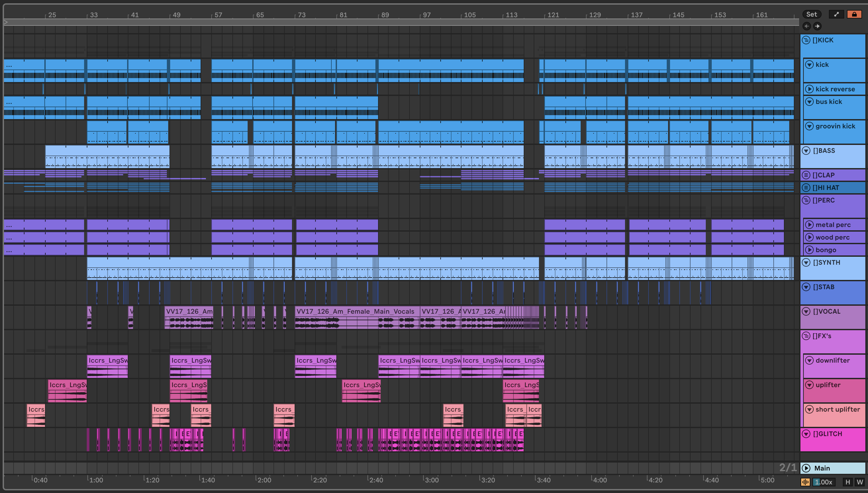Viewport: 868px width, 493px height.
Task: Collapse the []BASS track arrow
Action: point(806,151)
